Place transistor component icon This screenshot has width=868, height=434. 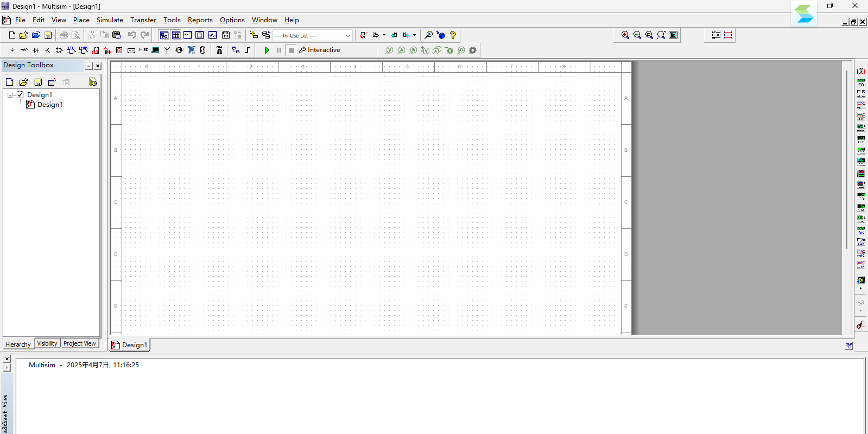48,50
